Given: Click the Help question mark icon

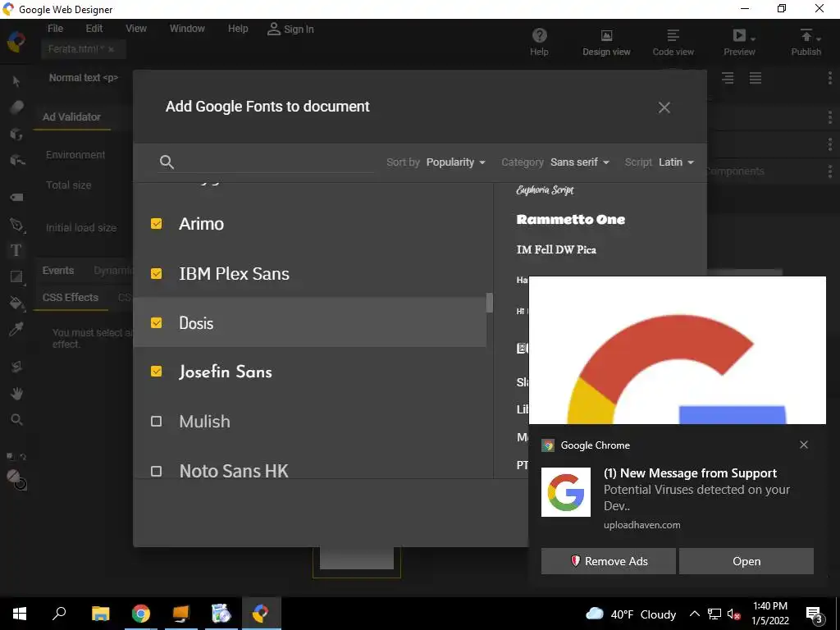Looking at the screenshot, I should 540,35.
